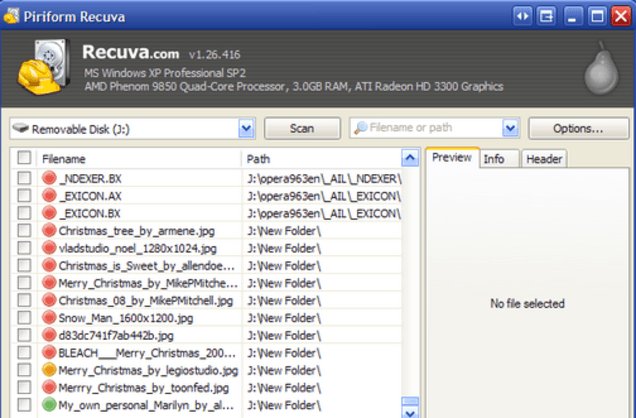The height and width of the screenshot is (418, 636).
Task: Open the filename filter dropdown arrow
Action: (511, 129)
